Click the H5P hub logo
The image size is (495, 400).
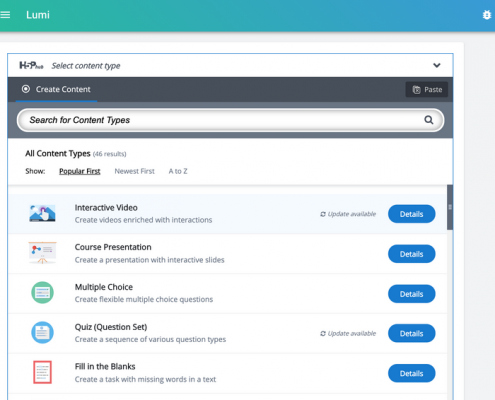[x=31, y=65]
